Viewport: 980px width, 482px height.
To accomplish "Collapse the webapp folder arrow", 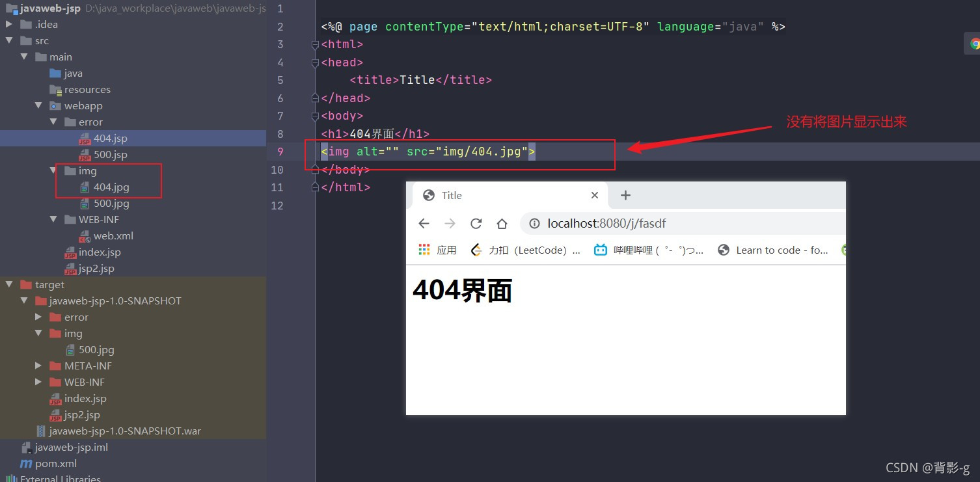I will coord(38,106).
